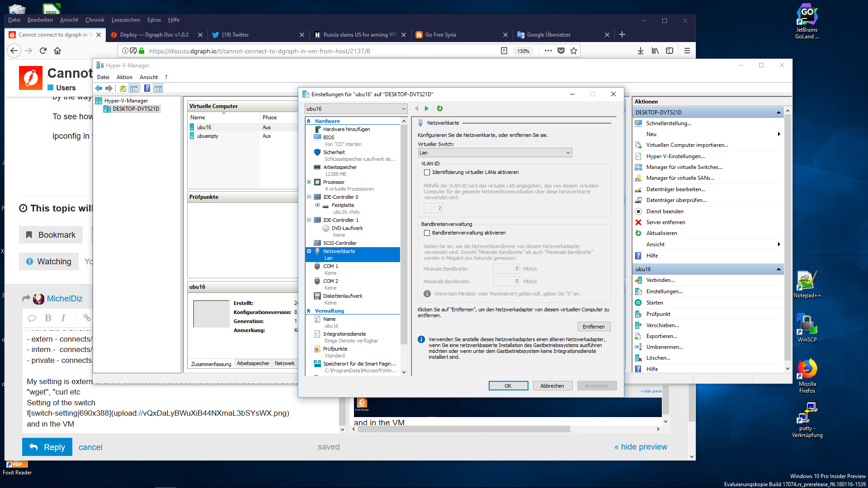Viewport: 868px width, 488px height.
Task: Enable Identifizierung virtueller LANs checkbox
Action: (427, 172)
